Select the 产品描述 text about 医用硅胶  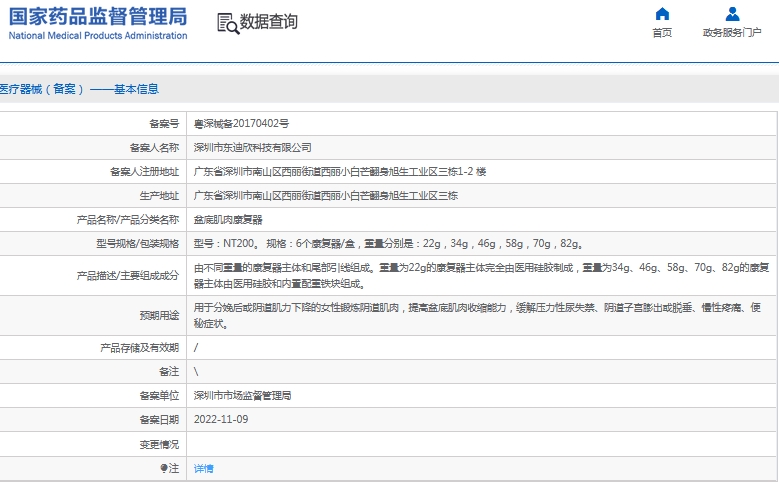tap(481, 276)
